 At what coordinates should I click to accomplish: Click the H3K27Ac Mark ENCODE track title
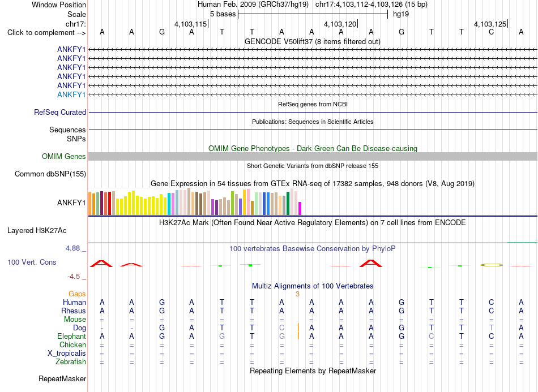click(x=313, y=223)
